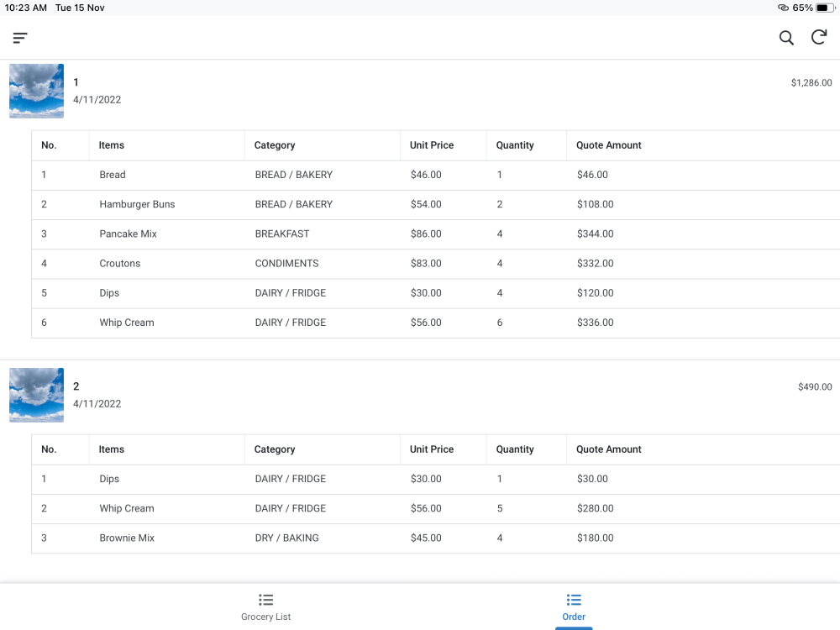Click the sky thumbnail for order 1
This screenshot has height=630, width=840.
36,91
